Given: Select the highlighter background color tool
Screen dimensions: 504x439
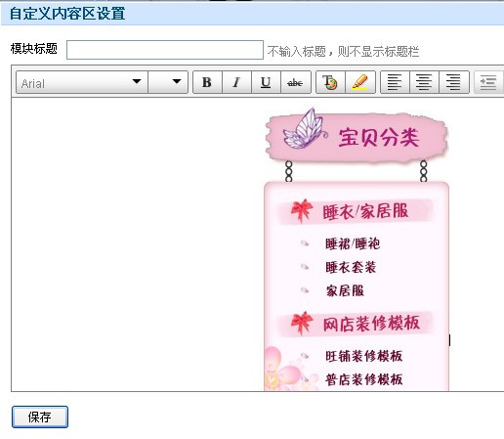Looking at the screenshot, I should point(360,82).
